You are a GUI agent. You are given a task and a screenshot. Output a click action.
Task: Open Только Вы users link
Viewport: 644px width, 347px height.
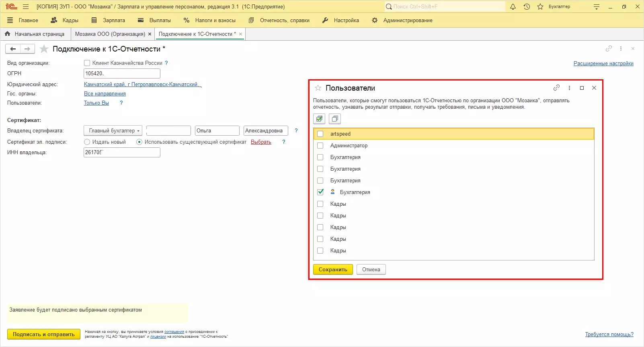[x=96, y=103]
